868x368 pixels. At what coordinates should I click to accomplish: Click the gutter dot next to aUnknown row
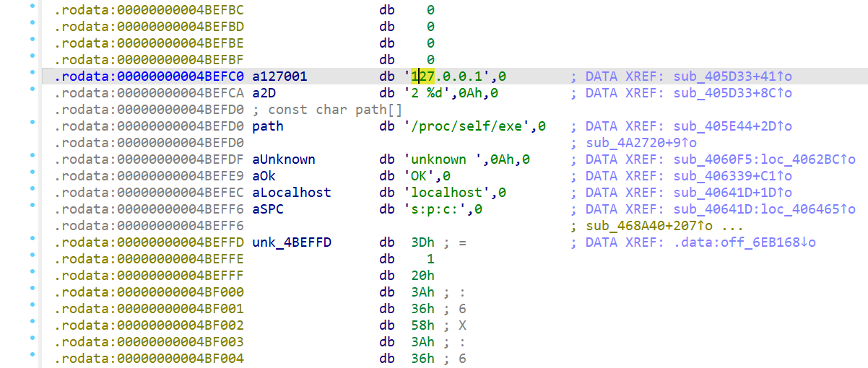[x=32, y=156]
